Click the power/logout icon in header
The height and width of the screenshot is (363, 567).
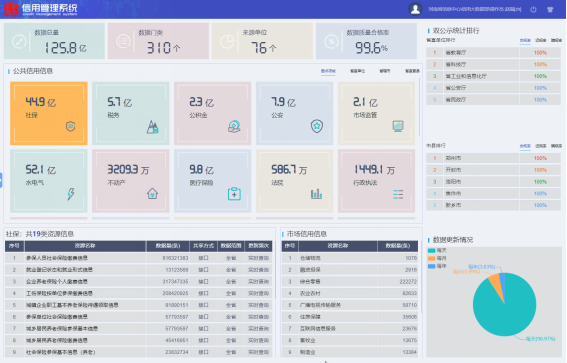coord(533,9)
